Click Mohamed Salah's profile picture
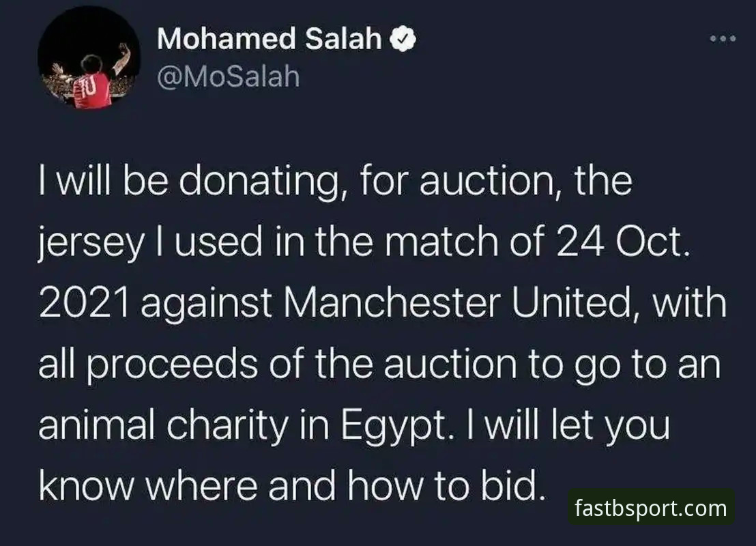 [x=89, y=59]
